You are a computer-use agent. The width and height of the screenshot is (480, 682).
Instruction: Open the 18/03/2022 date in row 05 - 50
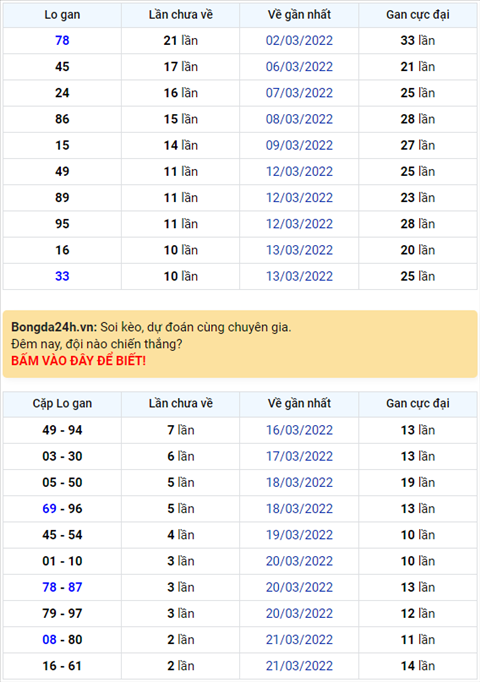coord(299,482)
